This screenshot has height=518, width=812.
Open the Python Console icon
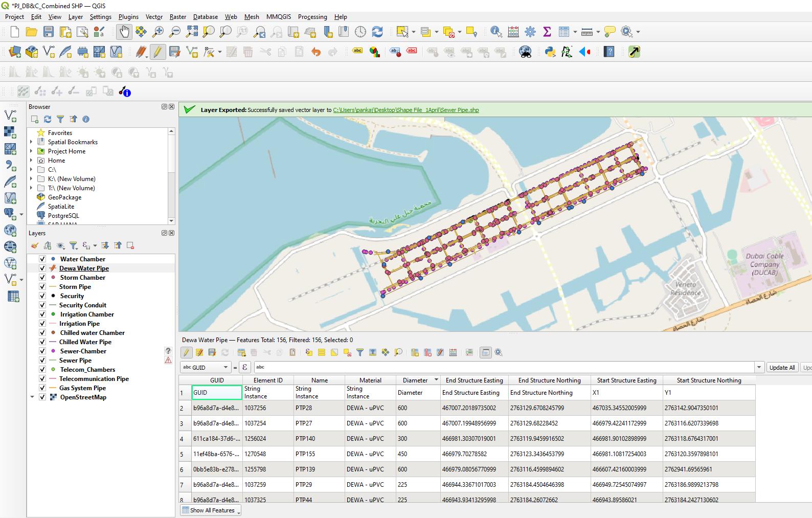550,52
